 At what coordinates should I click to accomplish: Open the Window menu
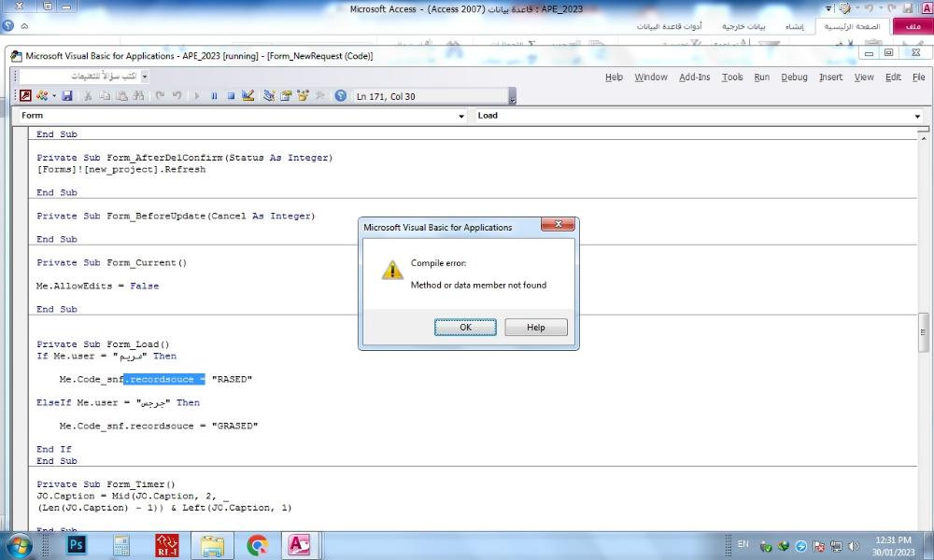tap(651, 77)
